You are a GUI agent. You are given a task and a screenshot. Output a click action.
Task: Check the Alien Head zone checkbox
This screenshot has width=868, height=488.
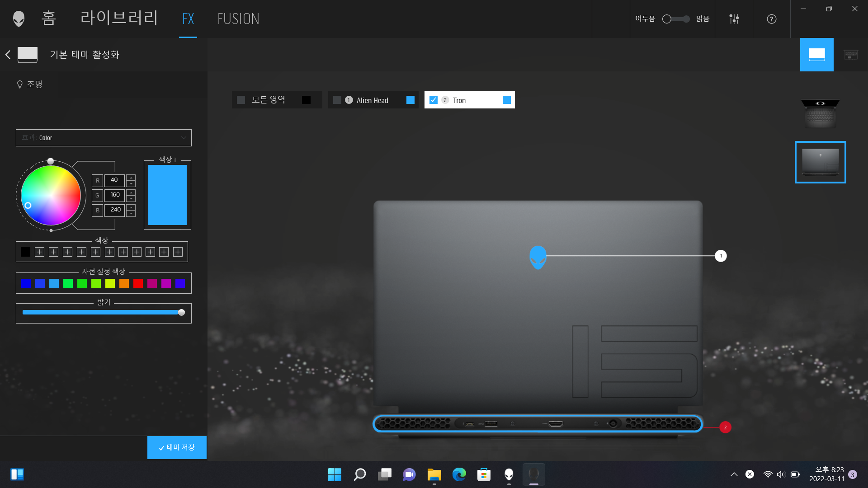pyautogui.click(x=337, y=100)
